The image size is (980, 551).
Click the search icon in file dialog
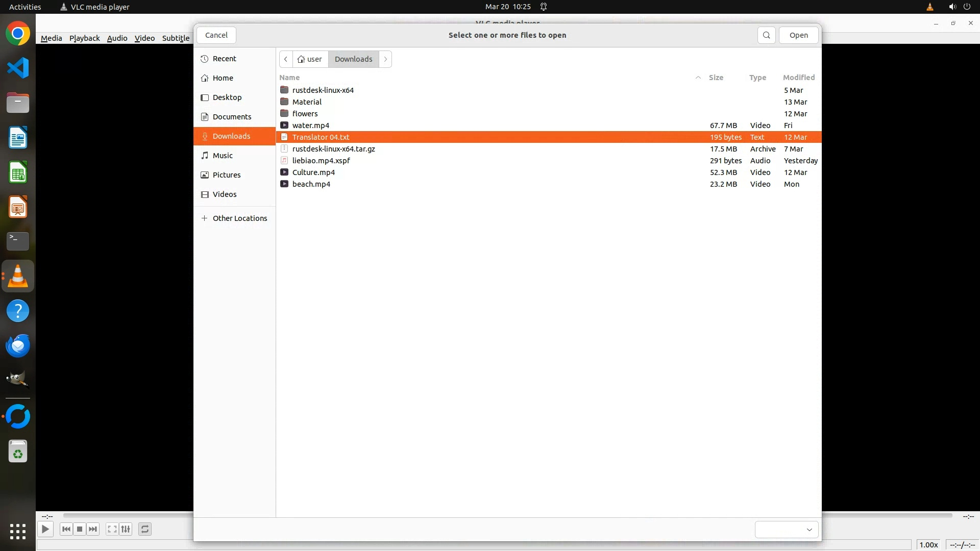tap(766, 35)
